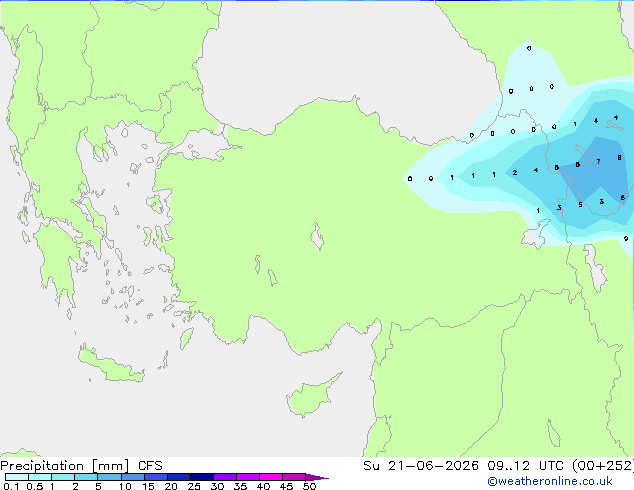Viewport: 634px width, 490px height.
Task: Click the '0.1' legend scale label
Action: tap(11, 486)
